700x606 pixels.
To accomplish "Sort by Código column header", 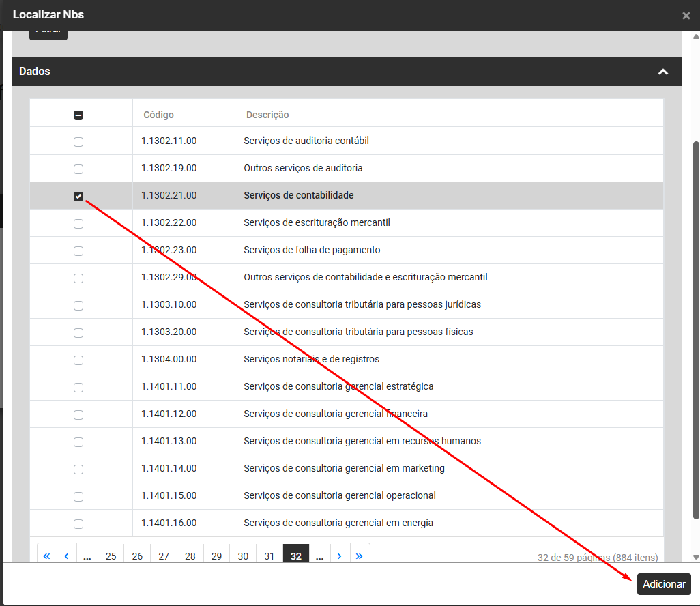I will click(x=158, y=115).
